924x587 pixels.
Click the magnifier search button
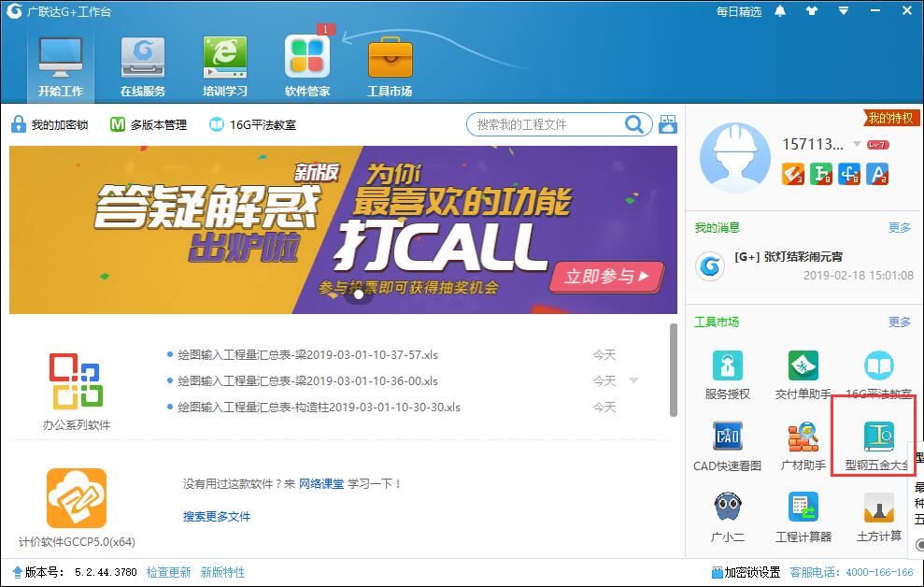(x=634, y=124)
